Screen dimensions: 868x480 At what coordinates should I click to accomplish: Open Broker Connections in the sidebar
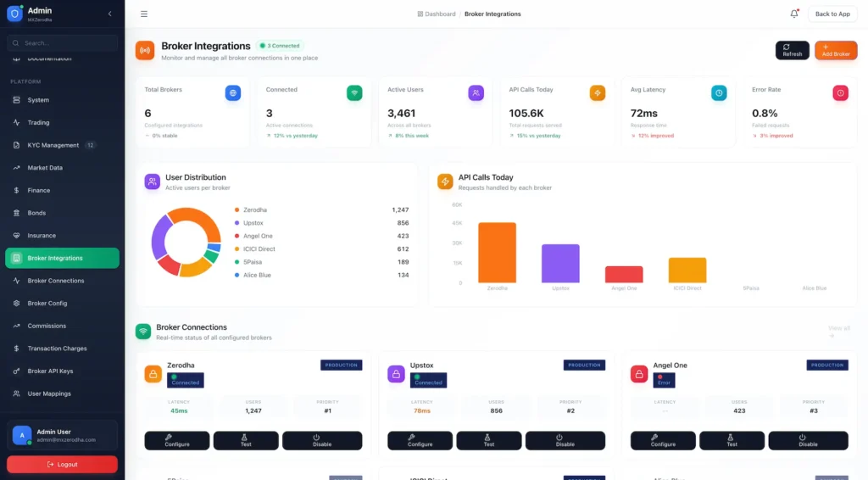tap(62, 281)
